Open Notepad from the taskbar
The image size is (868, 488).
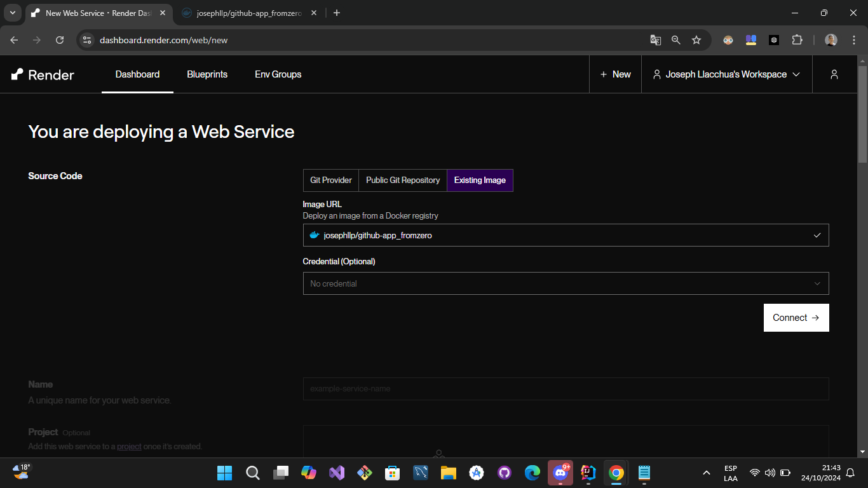(644, 473)
